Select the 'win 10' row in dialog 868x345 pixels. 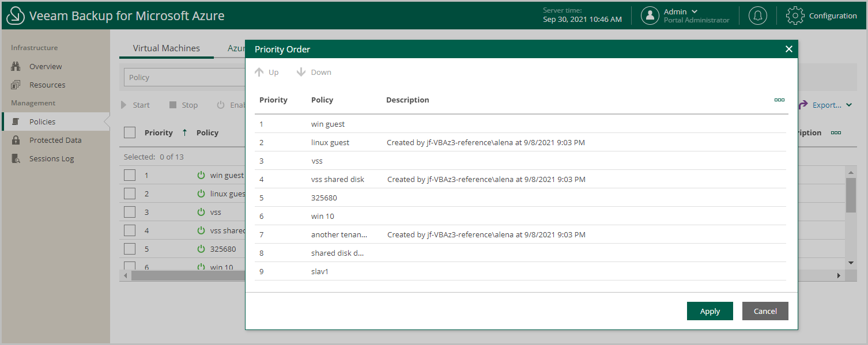[520, 216]
